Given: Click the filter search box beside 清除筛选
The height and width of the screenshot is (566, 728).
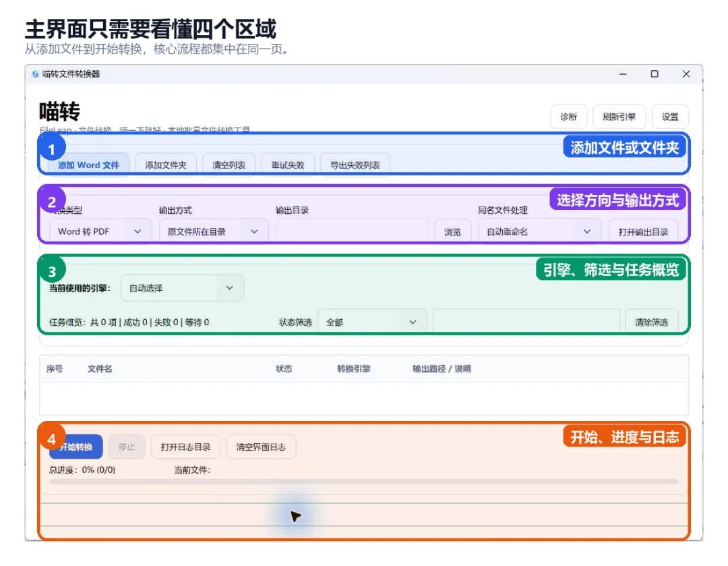Looking at the screenshot, I should 526,322.
